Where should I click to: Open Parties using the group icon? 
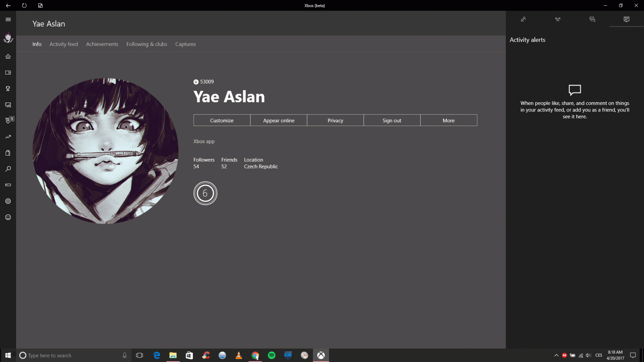[x=557, y=19]
